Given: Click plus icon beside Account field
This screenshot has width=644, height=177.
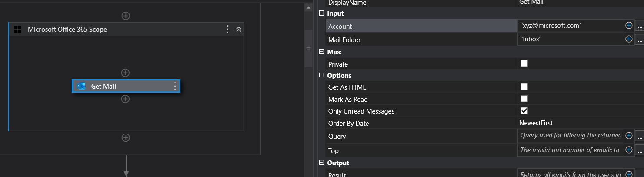Looking at the screenshot, I should pos(629,26).
